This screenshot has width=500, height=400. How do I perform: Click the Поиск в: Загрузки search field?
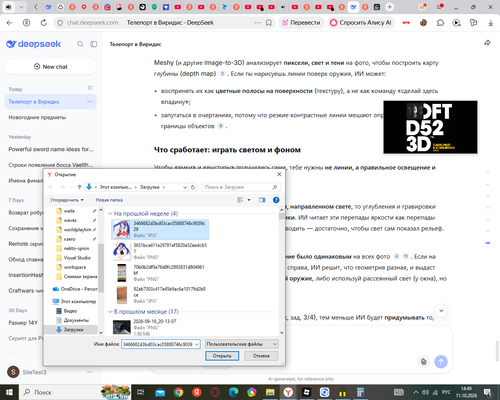240,187
